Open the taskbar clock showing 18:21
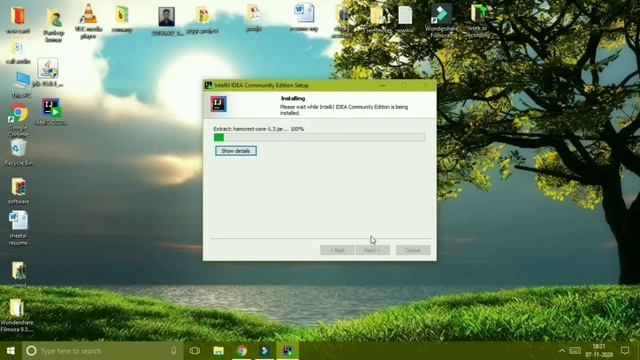 (x=599, y=351)
